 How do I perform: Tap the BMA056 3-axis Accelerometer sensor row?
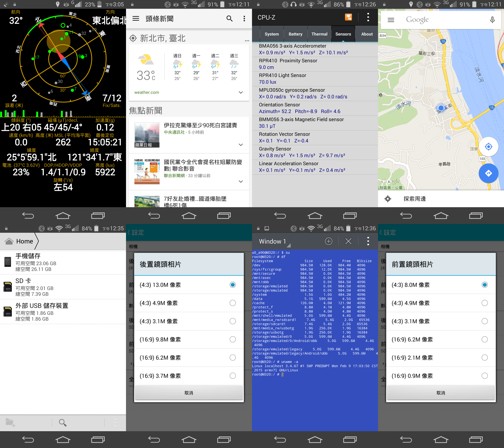pyautogui.click(x=315, y=49)
